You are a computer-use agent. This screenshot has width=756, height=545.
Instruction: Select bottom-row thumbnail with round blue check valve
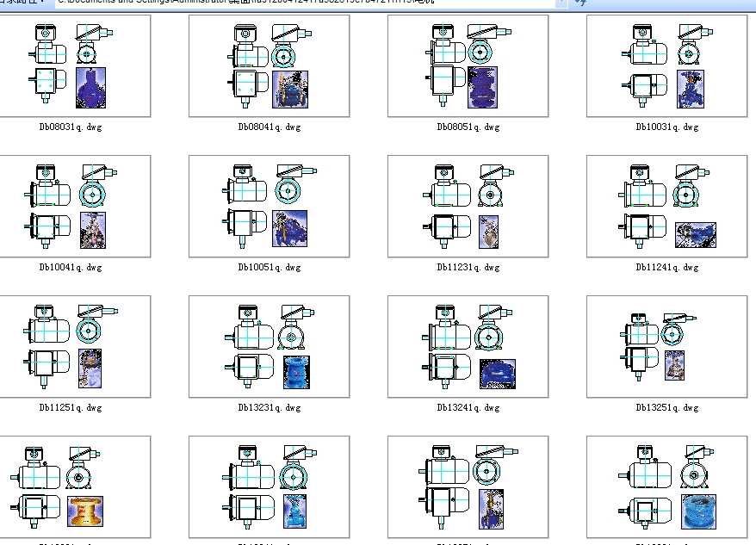[666, 486]
